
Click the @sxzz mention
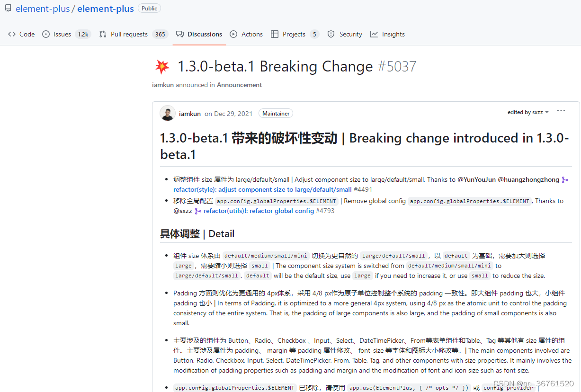click(x=183, y=211)
